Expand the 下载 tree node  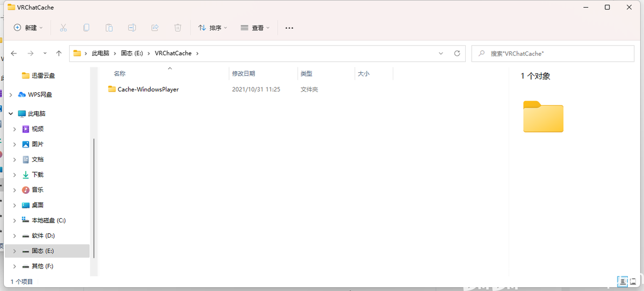pyautogui.click(x=15, y=174)
